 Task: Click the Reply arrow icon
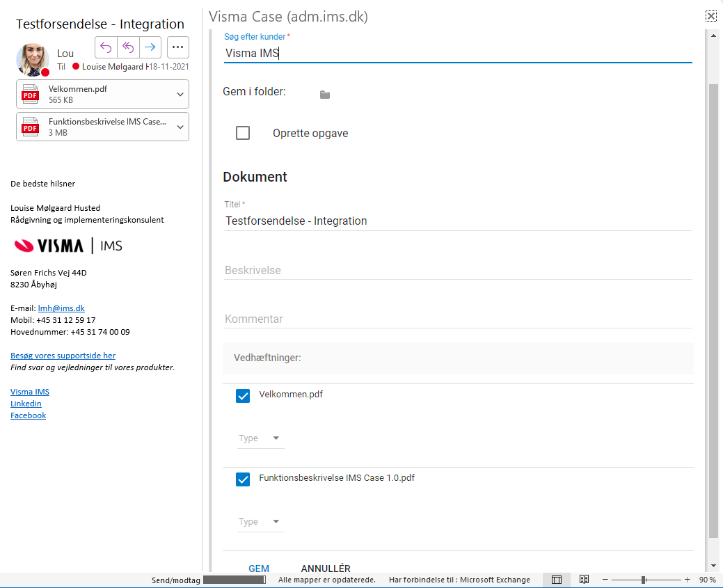click(106, 47)
